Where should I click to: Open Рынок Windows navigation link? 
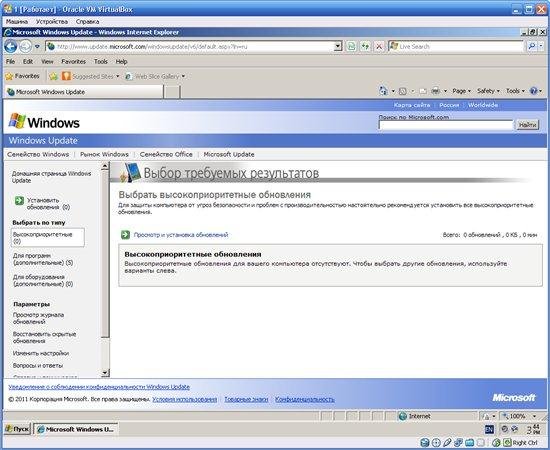(x=104, y=154)
